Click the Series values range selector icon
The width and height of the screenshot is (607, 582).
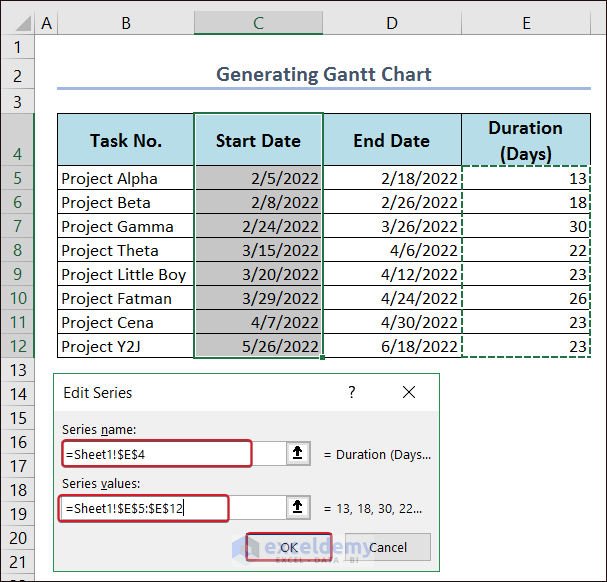click(x=298, y=507)
